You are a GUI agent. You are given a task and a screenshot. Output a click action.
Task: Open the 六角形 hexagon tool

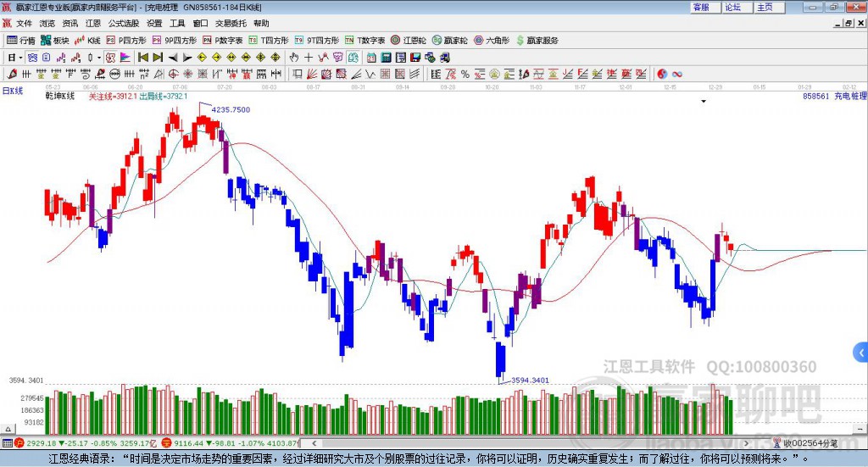[492, 41]
